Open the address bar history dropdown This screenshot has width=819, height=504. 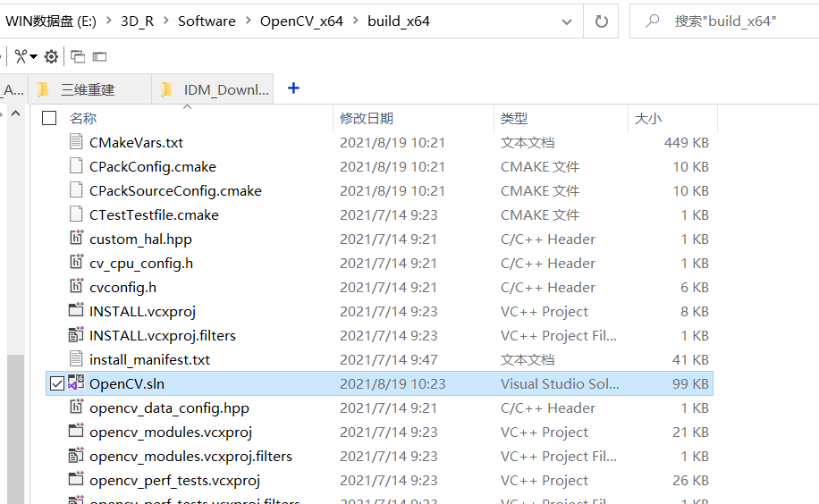(567, 22)
